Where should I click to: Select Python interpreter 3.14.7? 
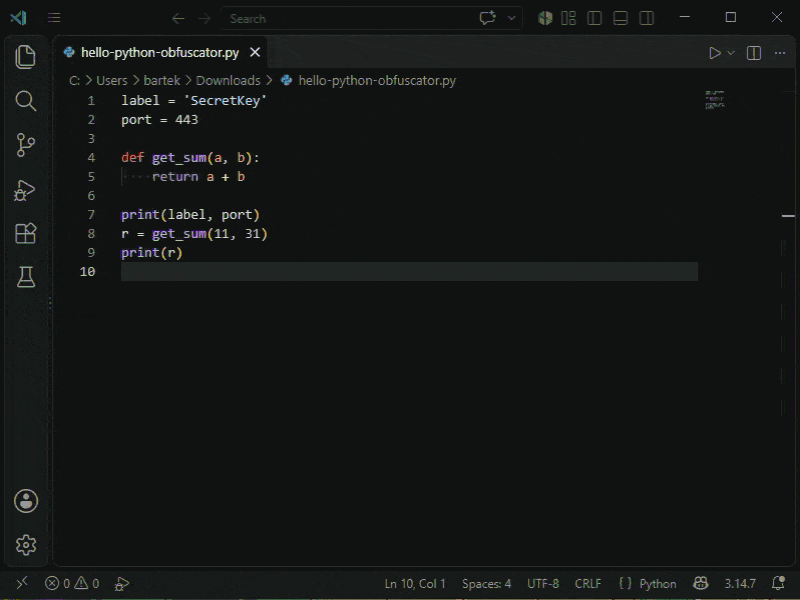coord(740,583)
